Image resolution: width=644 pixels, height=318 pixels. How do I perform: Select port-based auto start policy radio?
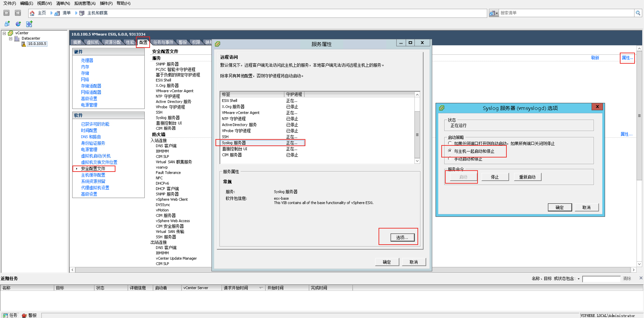(x=450, y=143)
